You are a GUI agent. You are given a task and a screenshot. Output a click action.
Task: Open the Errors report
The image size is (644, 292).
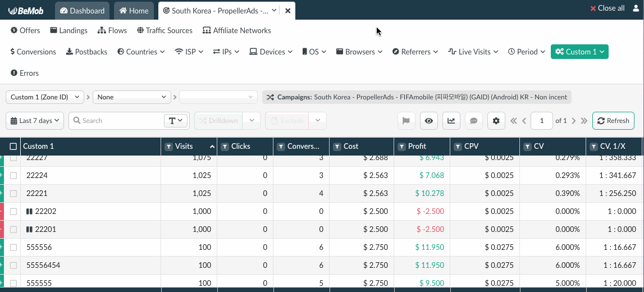(25, 73)
